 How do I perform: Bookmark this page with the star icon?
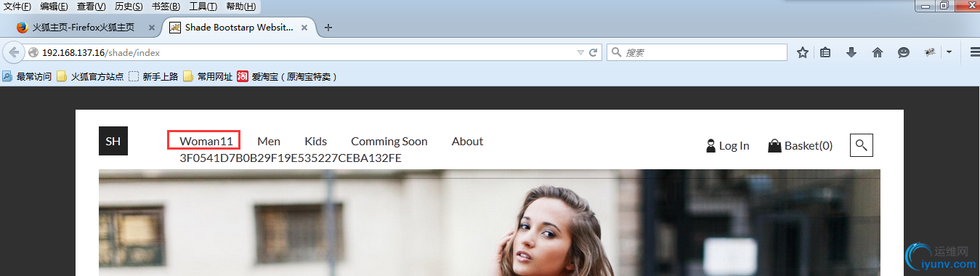[802, 52]
